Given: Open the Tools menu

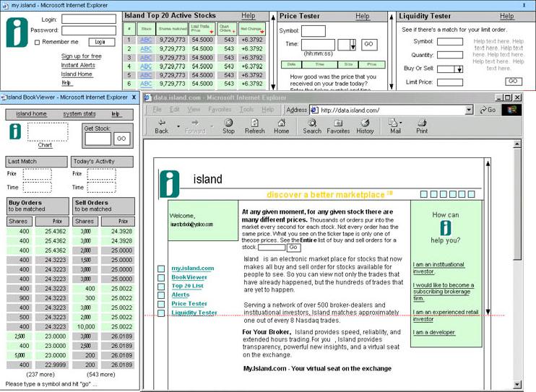Looking at the screenshot, I should (246, 109).
